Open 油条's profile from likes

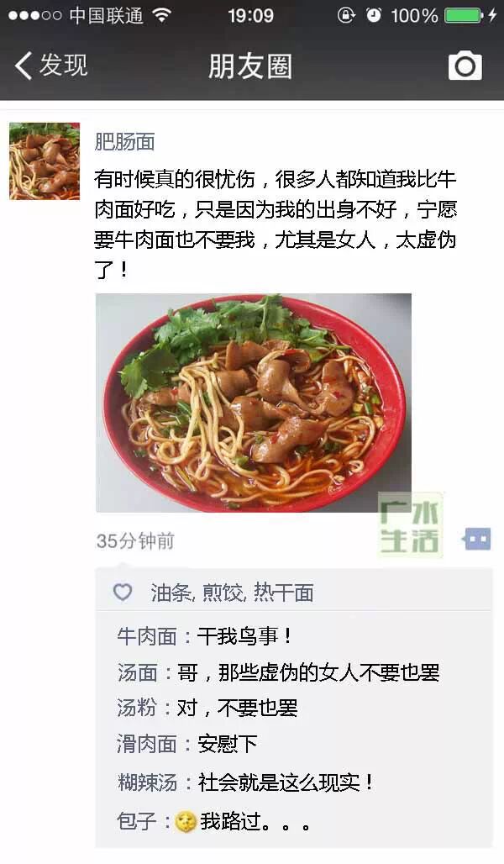pos(171,593)
